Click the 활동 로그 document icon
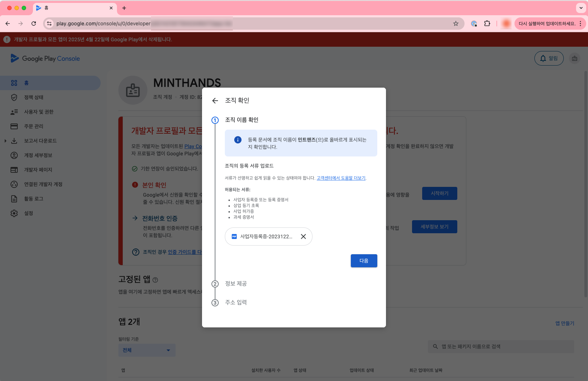Image resolution: width=588 pixels, height=381 pixels. [14, 199]
